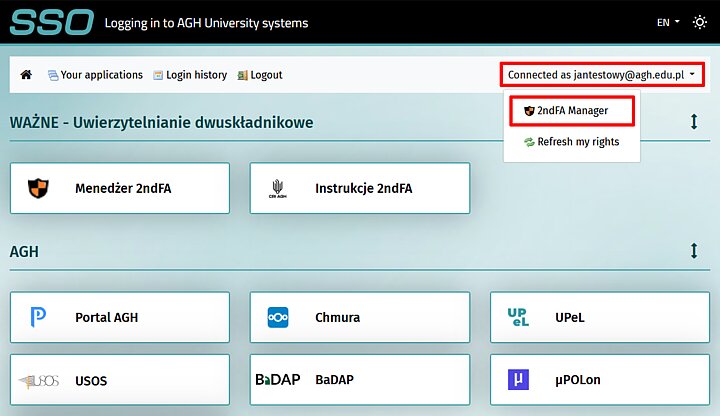Collapse the AGH section with arrow
This screenshot has height=416, width=720.
pyautogui.click(x=693, y=251)
